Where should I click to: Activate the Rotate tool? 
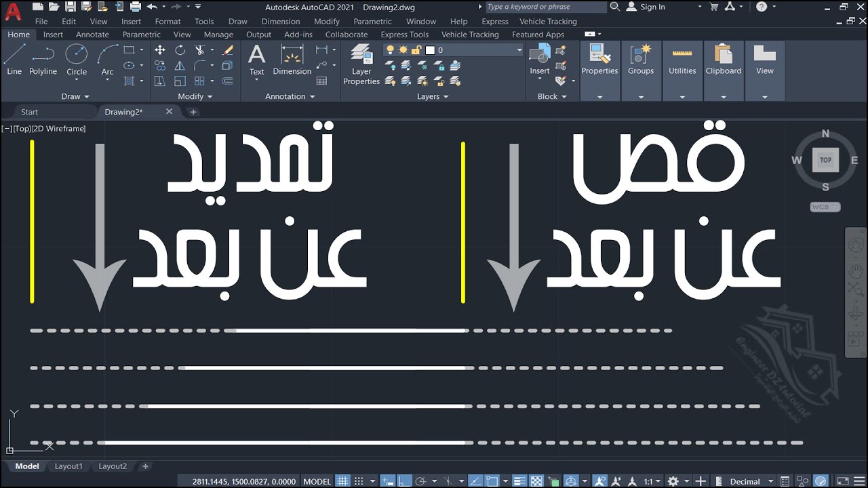tap(180, 49)
